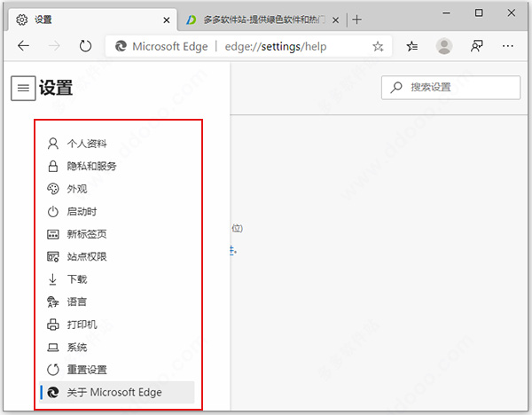Open a new tab with plus button
Image resolution: width=532 pixels, height=415 pixels.
pyautogui.click(x=356, y=20)
